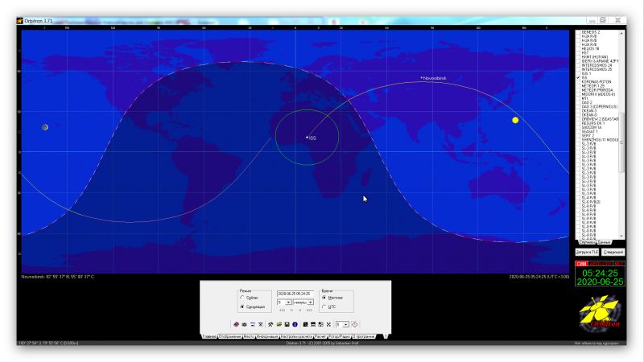The height and width of the screenshot is (362, 644).
Task: Click the black horizontal split panel icon
Action: click(313, 324)
